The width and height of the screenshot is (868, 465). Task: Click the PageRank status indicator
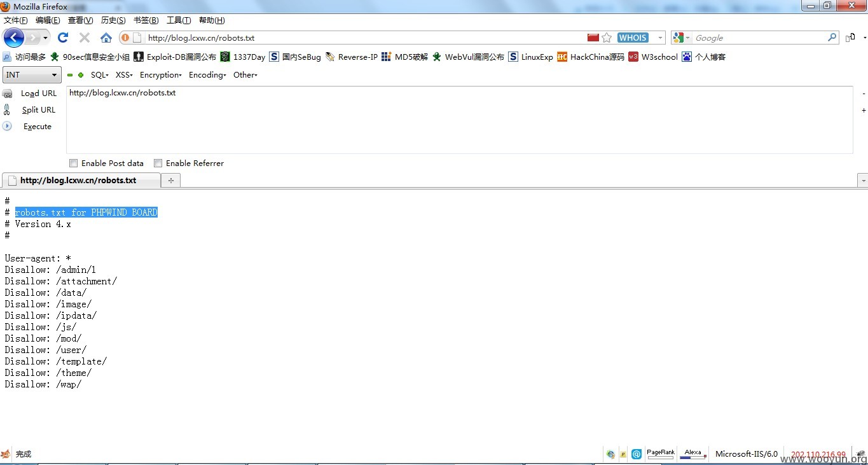click(661, 454)
